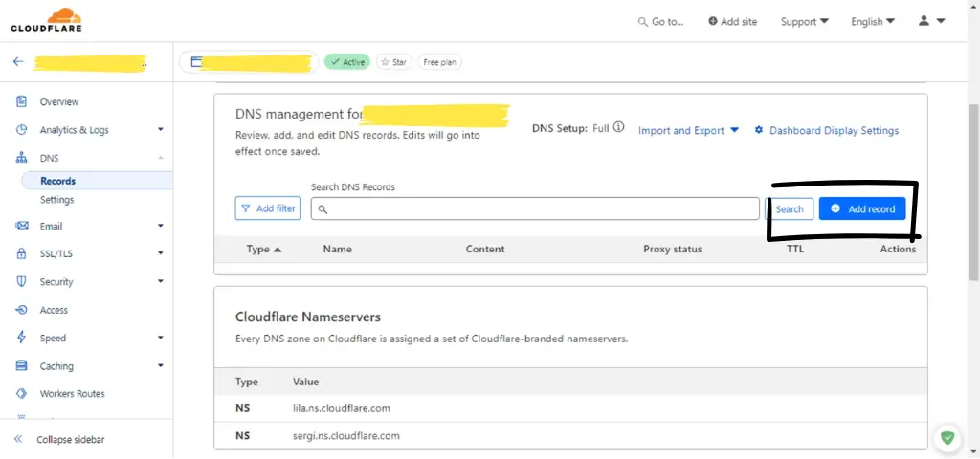Click the Collapse sidebar chevrons
Screen dimensions: 980x459
[x=18, y=439]
